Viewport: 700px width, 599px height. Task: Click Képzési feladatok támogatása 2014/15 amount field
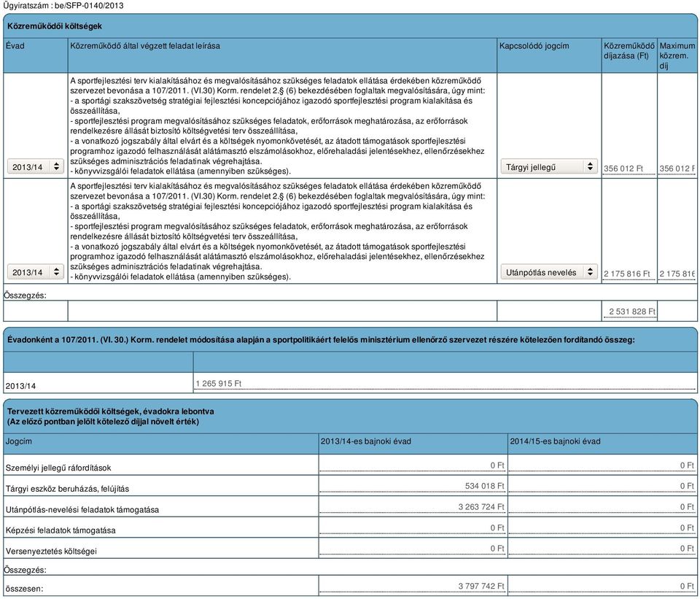[602, 528]
